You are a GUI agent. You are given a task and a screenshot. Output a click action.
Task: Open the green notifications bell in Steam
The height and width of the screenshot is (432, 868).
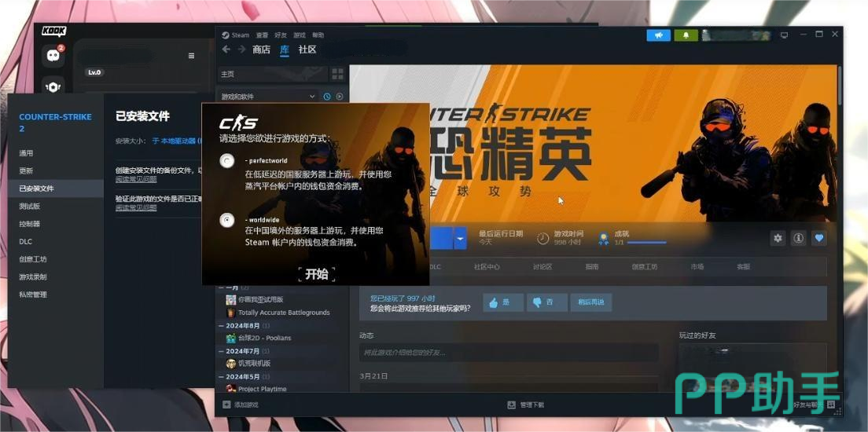[x=686, y=35]
